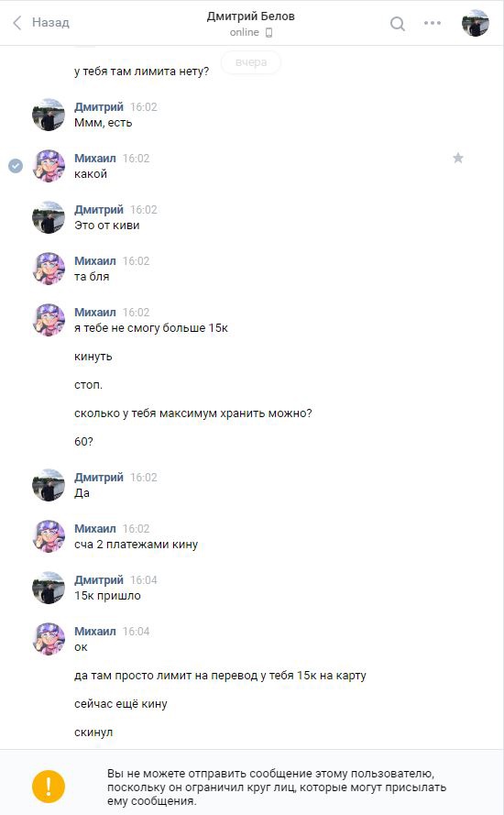504x815 pixels.
Task: Open the three-dots actions menu
Action: (433, 23)
